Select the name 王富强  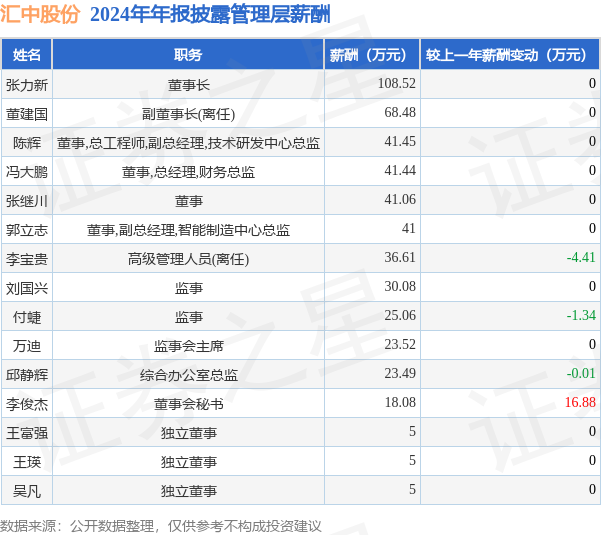pos(27,433)
